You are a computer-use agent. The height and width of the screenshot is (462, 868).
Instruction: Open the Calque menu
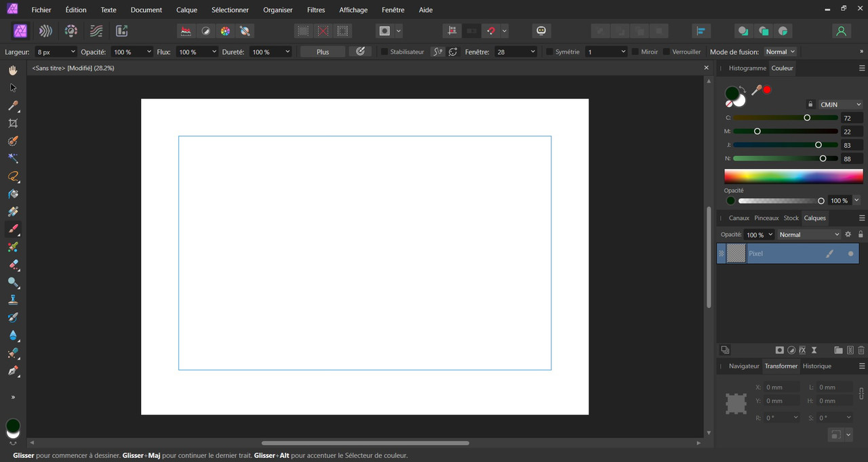click(x=186, y=10)
